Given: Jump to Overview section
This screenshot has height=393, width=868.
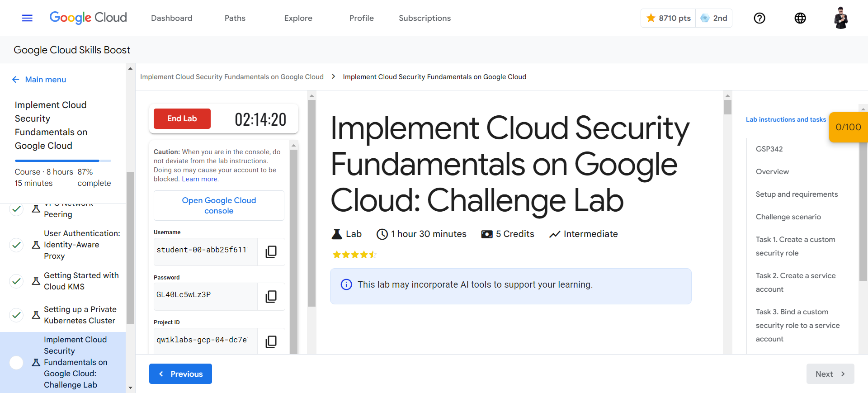Looking at the screenshot, I should point(772,171).
